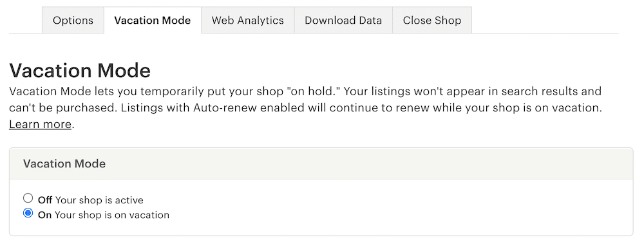This screenshot has width=644, height=249.
Task: Click the Vacation Mode panel header
Action: [x=321, y=163]
